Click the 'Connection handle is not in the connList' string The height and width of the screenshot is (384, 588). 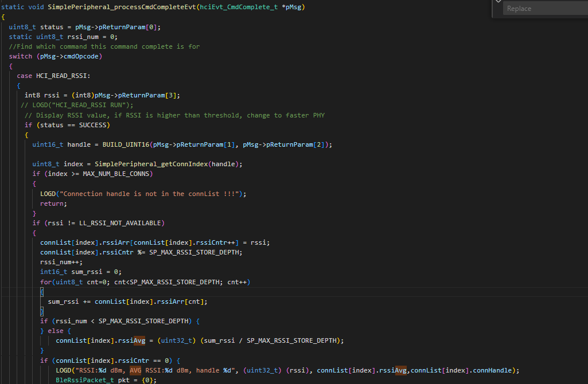coord(149,194)
